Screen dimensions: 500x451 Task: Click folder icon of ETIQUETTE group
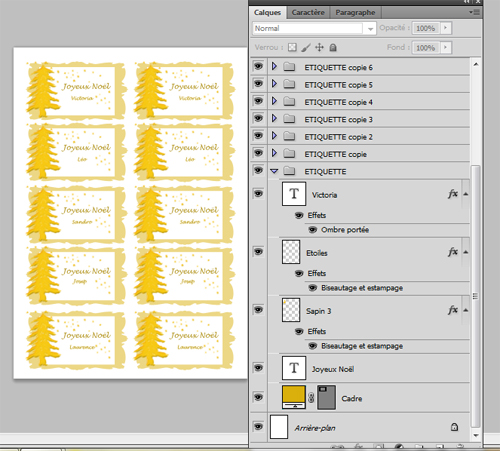(289, 171)
